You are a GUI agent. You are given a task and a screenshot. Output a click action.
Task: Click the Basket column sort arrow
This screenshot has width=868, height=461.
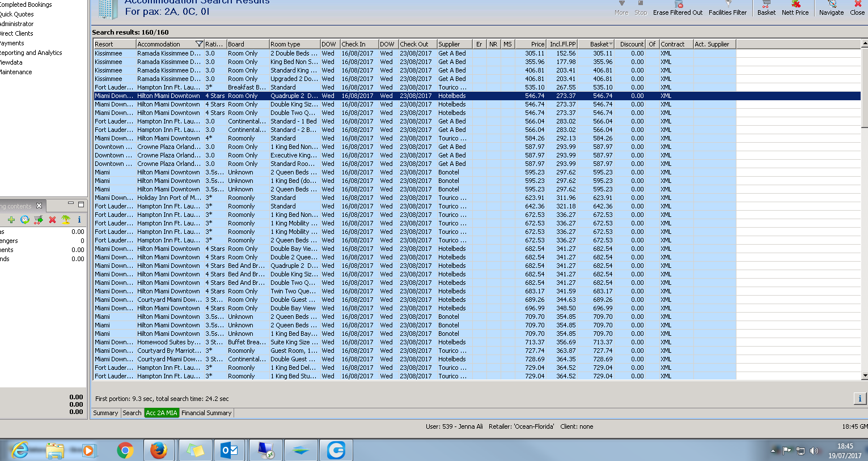610,44
